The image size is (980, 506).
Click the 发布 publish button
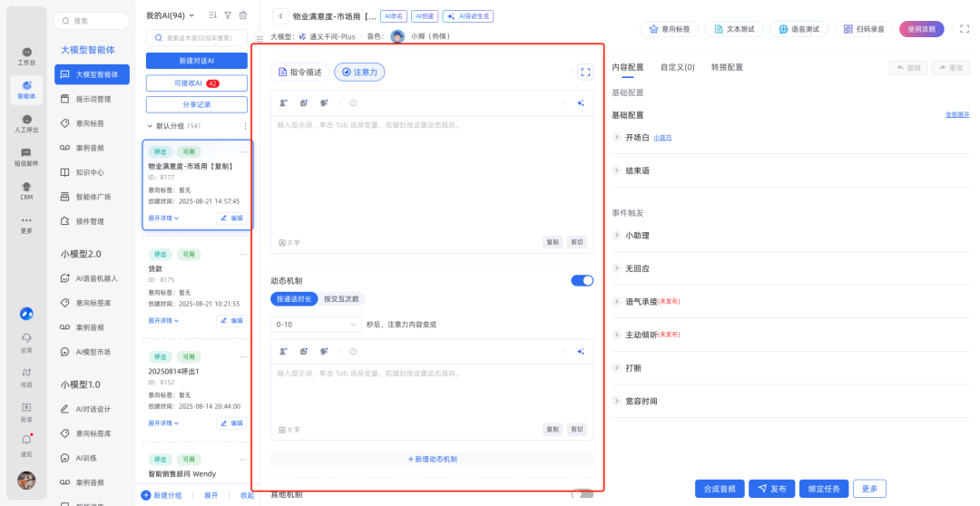point(771,489)
